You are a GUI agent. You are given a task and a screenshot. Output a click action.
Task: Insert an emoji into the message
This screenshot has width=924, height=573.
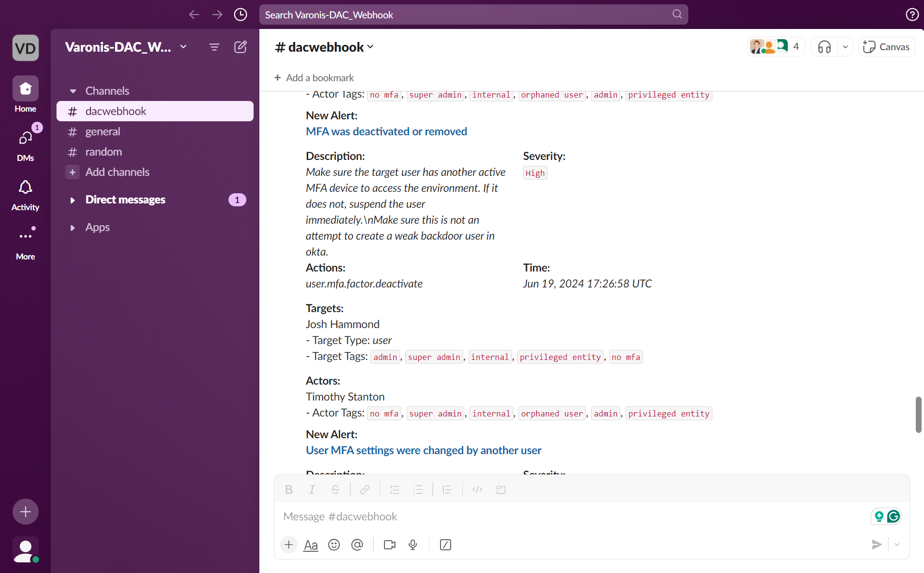[334, 544]
